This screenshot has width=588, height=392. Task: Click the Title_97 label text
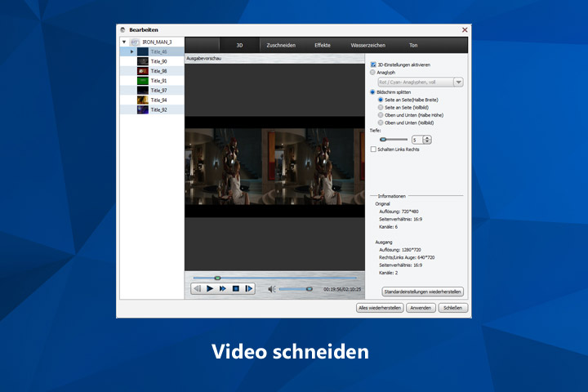(x=158, y=91)
